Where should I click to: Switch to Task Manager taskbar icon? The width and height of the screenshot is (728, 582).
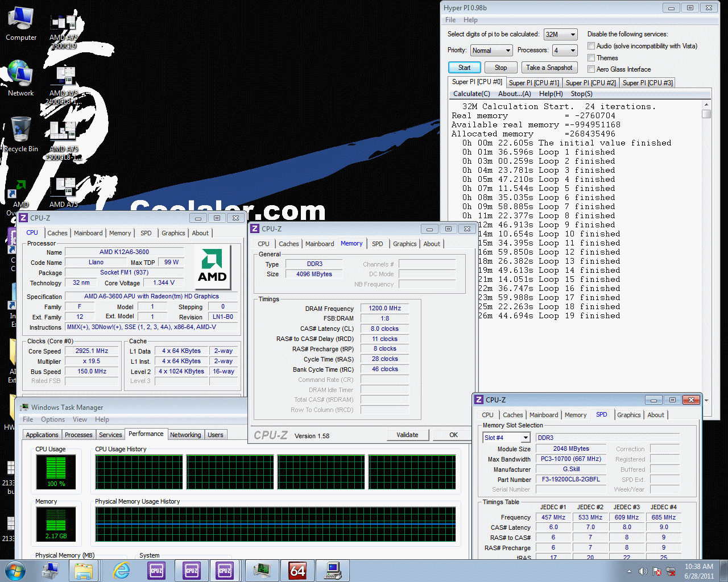[262, 571]
